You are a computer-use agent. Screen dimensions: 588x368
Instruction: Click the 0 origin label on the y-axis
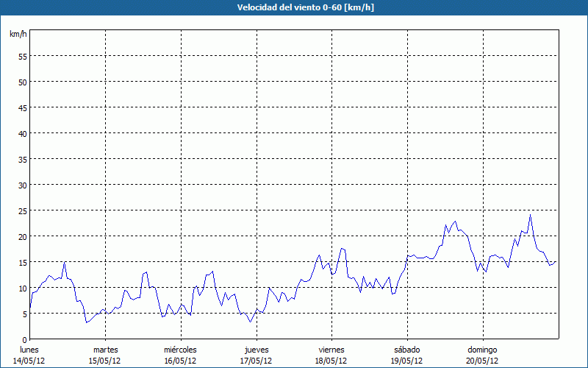point(24,339)
